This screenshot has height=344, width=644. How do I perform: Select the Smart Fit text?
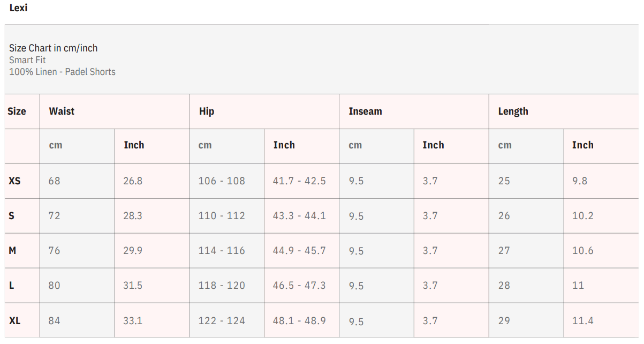[x=27, y=60]
